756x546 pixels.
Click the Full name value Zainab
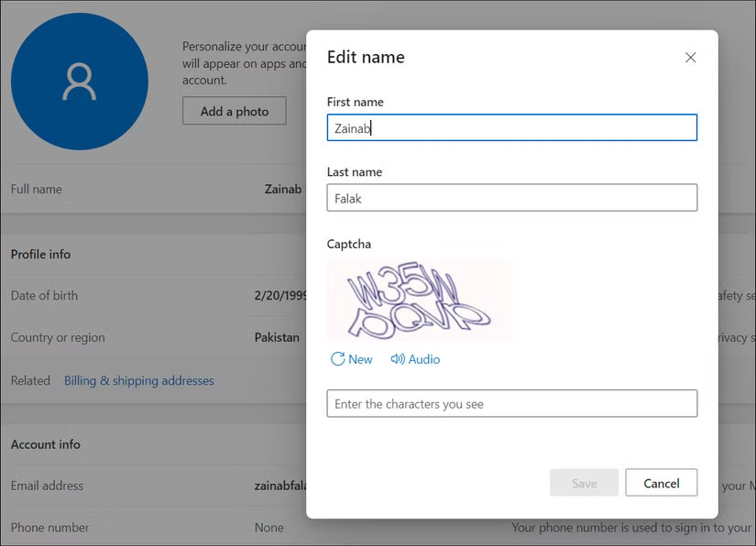point(284,189)
